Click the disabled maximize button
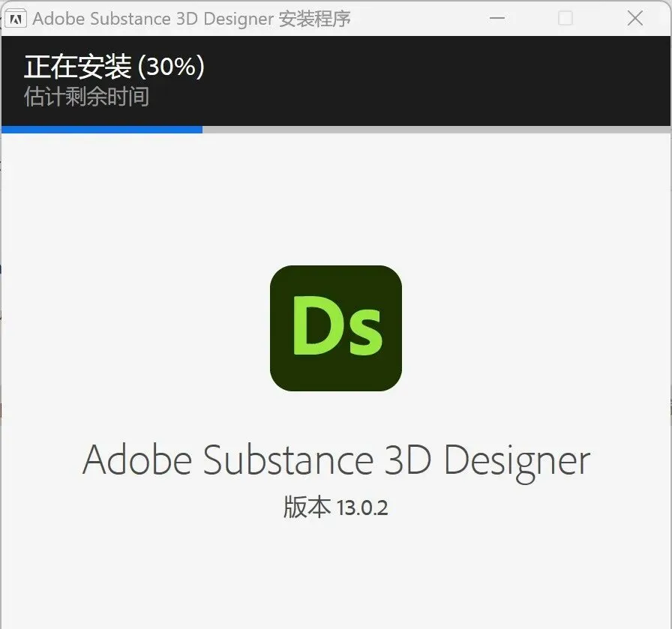 point(565,19)
